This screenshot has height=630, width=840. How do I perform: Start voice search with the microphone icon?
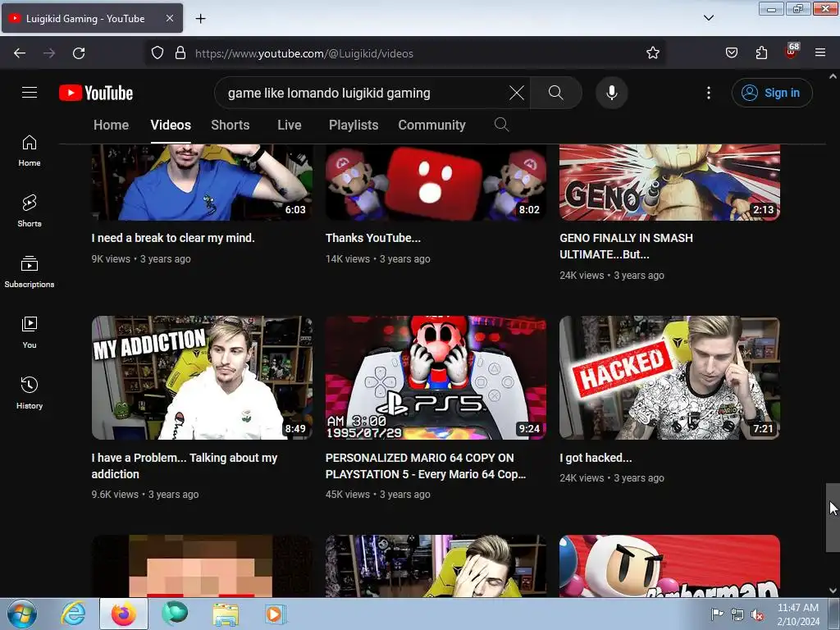(612, 93)
